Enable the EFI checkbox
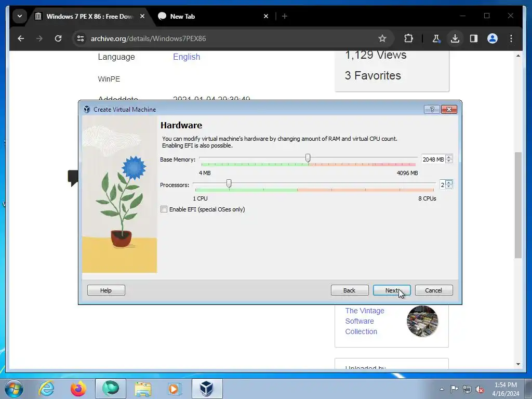532x399 pixels. click(x=164, y=209)
